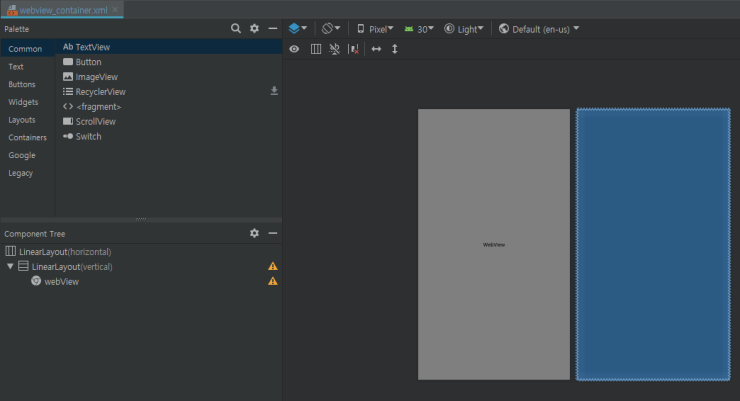Search the Palette with the magnifier icon
Screen dimensions: 740x401
(x=236, y=29)
